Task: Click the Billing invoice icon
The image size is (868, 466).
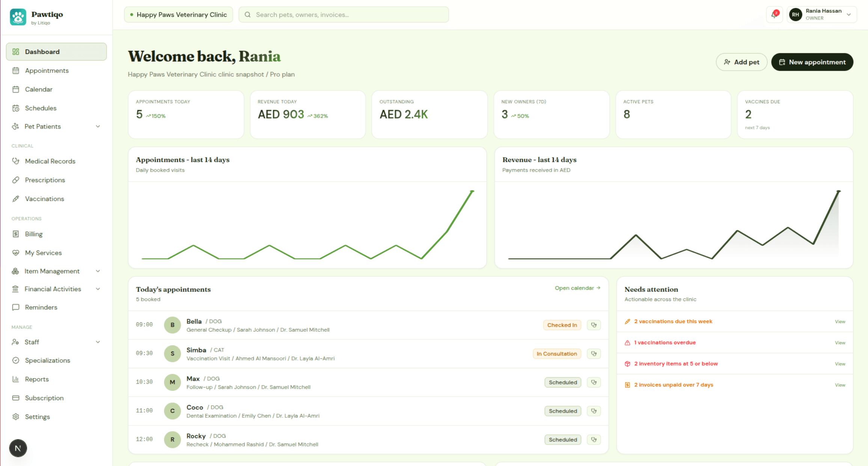Action: click(x=16, y=234)
